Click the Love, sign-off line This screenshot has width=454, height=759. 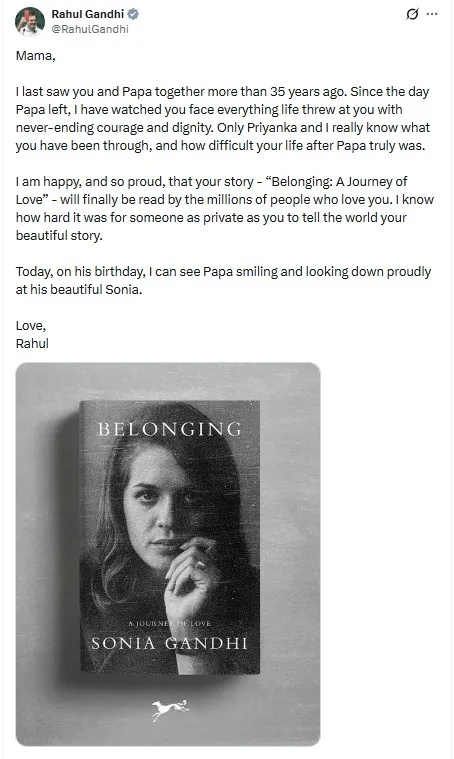pyautogui.click(x=31, y=326)
